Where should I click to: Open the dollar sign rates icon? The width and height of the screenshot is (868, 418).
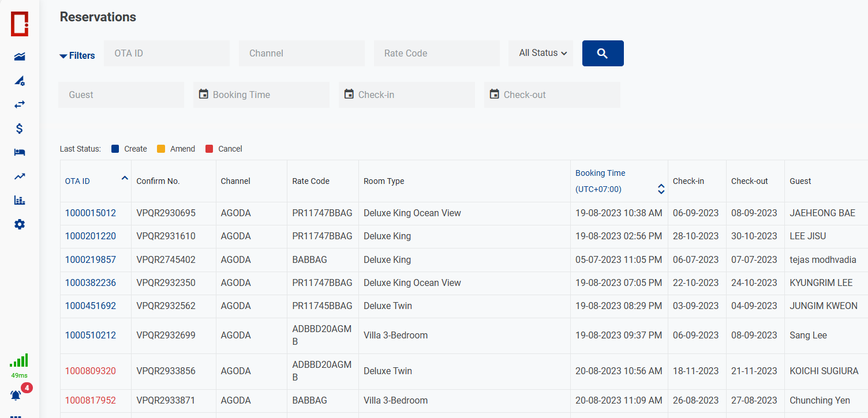coord(20,129)
